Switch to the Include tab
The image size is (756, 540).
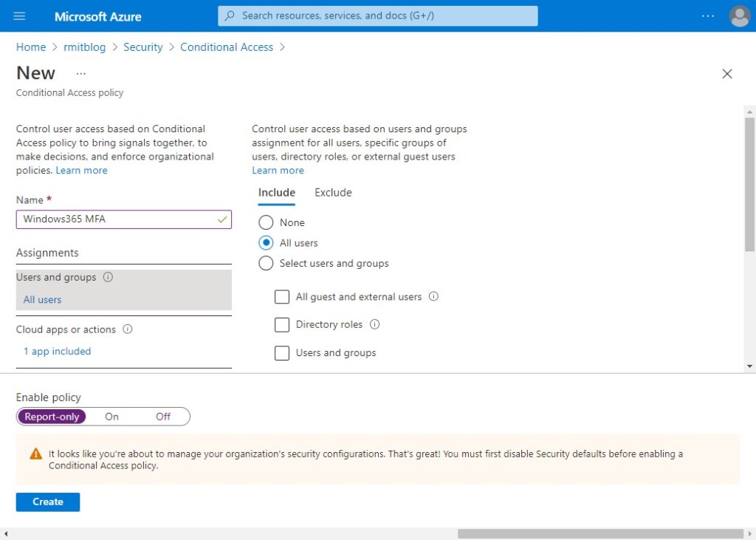click(277, 193)
